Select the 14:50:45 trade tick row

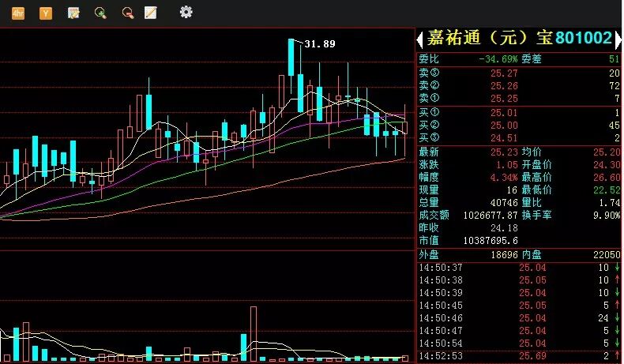(x=519, y=306)
